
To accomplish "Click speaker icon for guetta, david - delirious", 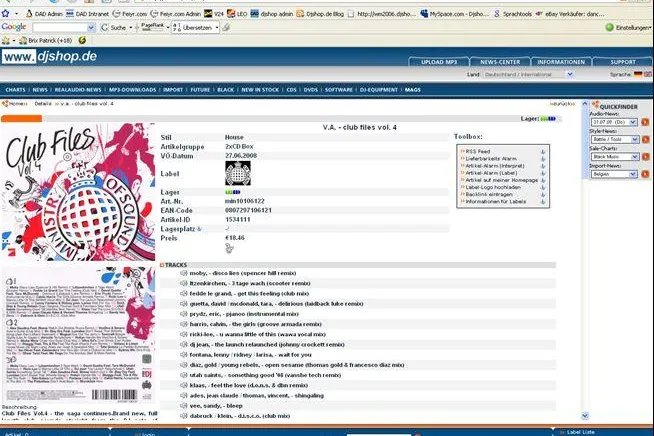I will click(184, 304).
